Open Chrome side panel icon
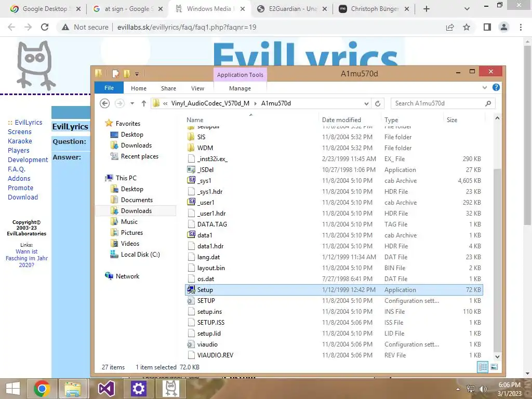The width and height of the screenshot is (532, 399). (x=487, y=27)
